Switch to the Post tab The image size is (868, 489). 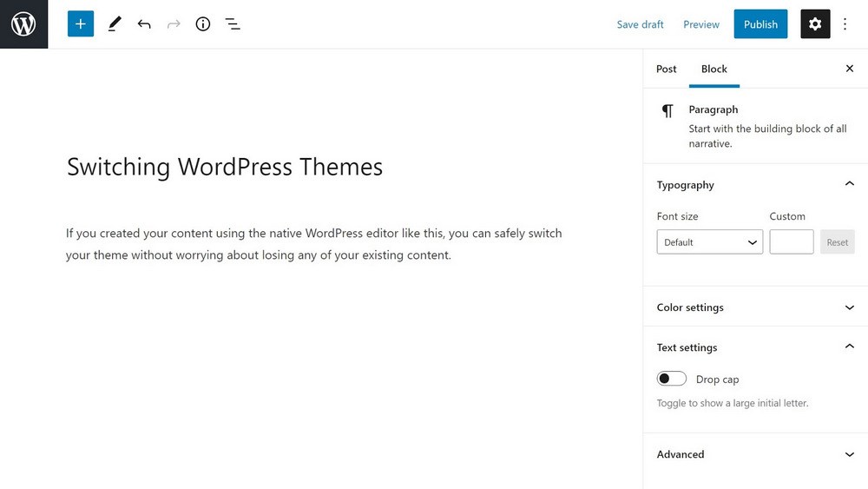point(666,69)
